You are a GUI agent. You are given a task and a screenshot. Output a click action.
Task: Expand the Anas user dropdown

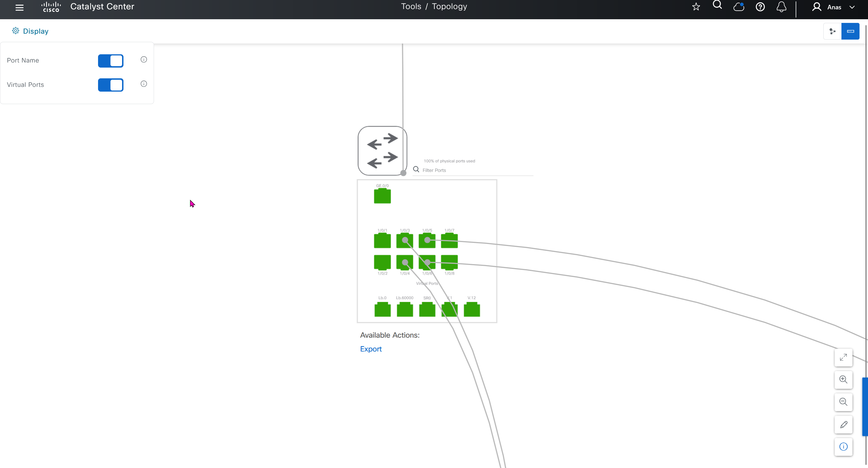(x=834, y=7)
